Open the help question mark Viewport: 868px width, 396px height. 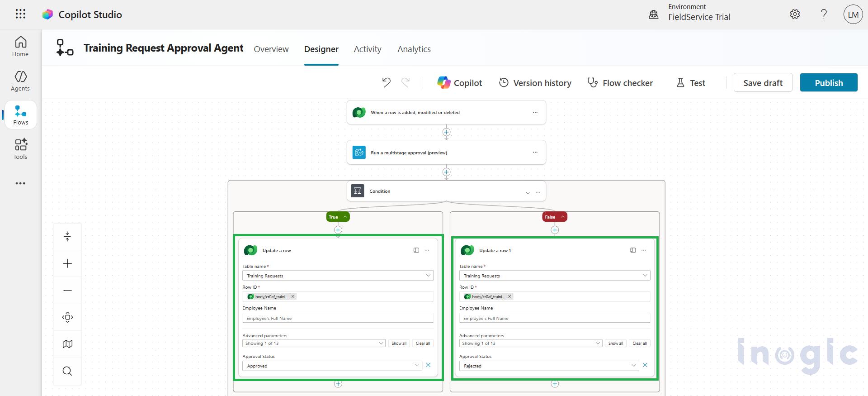(x=824, y=14)
